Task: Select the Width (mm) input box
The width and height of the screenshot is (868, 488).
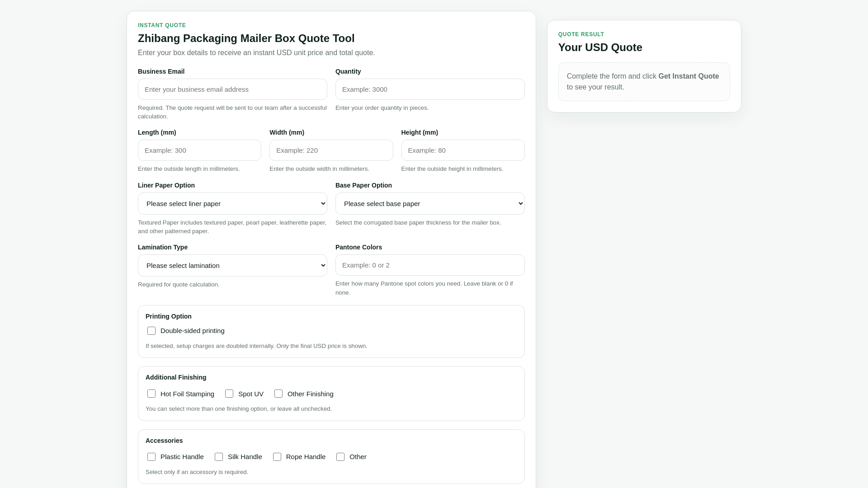Action: pyautogui.click(x=331, y=150)
